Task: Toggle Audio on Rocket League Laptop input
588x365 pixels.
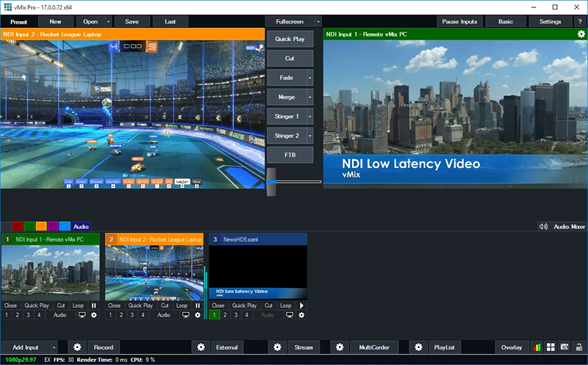Action: pyautogui.click(x=163, y=315)
